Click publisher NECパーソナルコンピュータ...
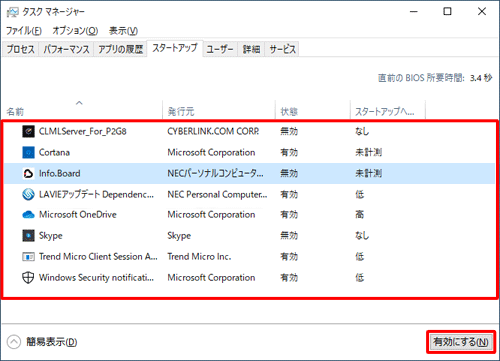Screen dimensions: 500x361 [x=215, y=173]
